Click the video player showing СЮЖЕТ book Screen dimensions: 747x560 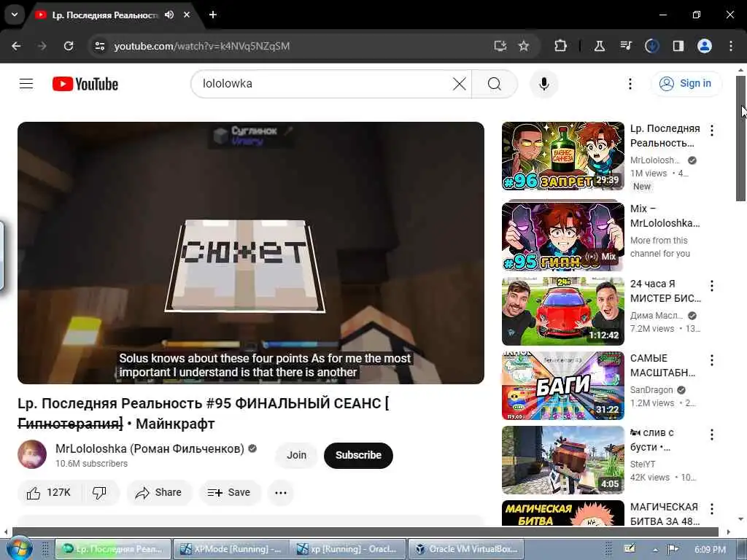251,253
